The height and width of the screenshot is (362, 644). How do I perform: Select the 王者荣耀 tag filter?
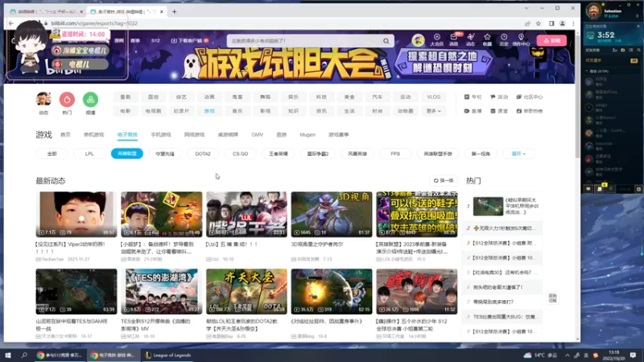click(x=278, y=154)
